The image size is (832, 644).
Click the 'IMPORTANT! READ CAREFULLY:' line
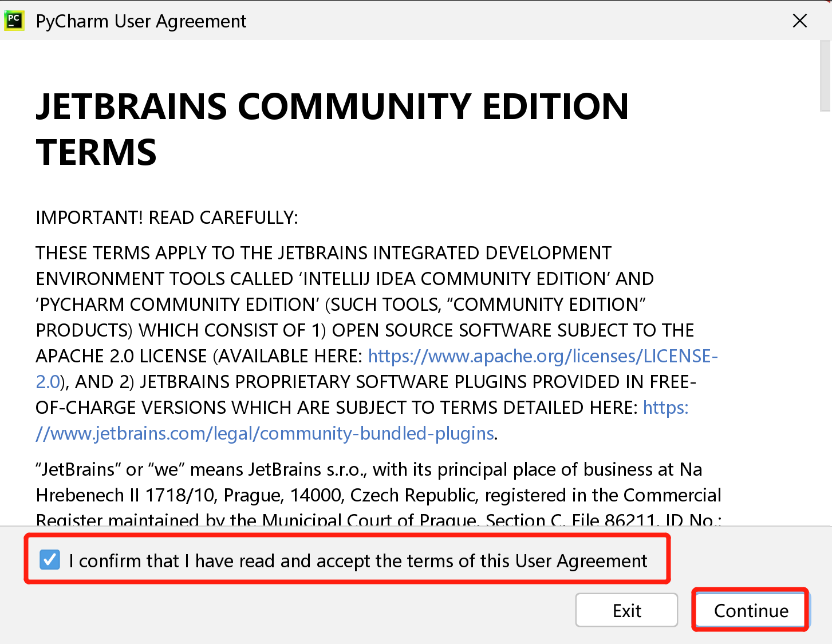pos(167,218)
